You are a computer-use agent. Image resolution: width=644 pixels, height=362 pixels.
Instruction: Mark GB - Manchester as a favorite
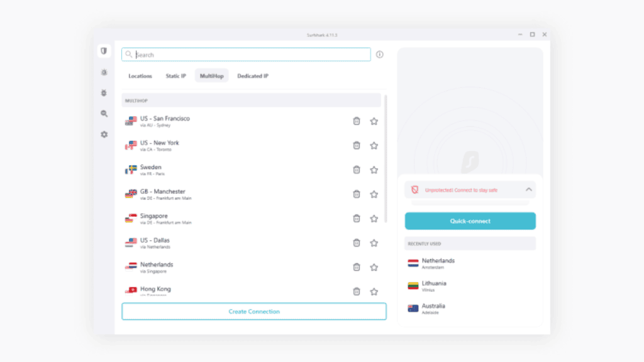click(374, 194)
